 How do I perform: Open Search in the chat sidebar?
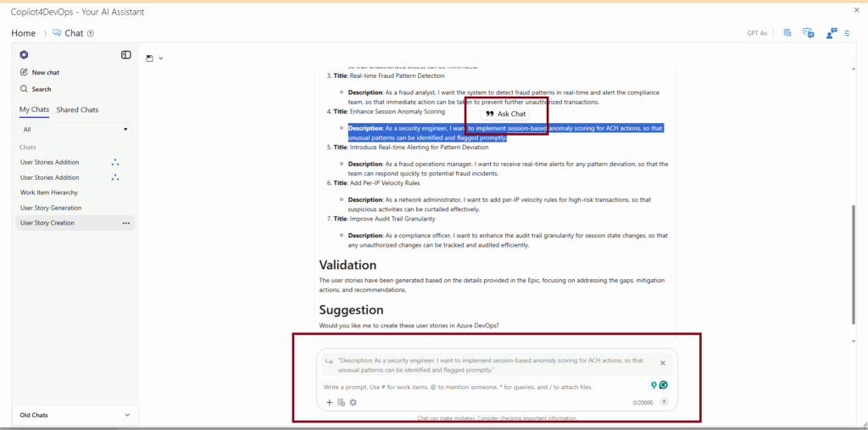[36, 89]
